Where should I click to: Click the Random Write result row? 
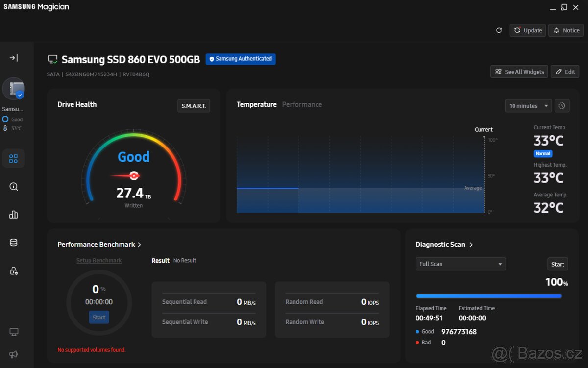(332, 322)
